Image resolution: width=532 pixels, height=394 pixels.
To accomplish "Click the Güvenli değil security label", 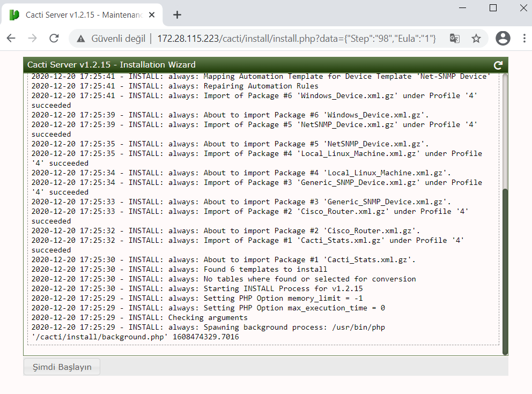I will (118, 39).
